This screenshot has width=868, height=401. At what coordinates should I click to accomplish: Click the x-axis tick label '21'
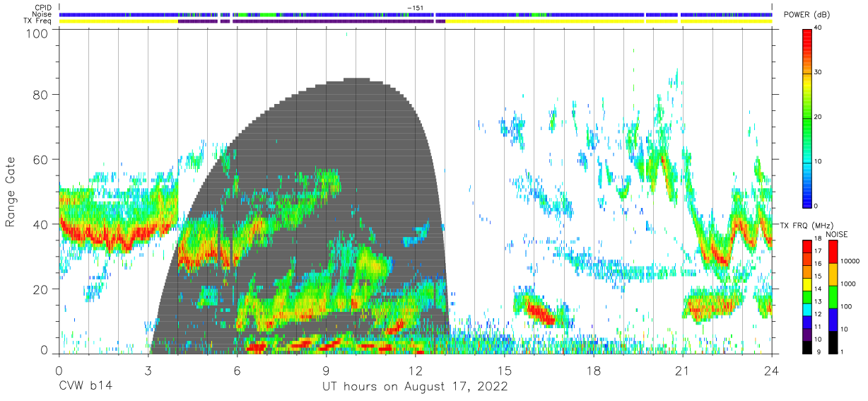(x=683, y=371)
